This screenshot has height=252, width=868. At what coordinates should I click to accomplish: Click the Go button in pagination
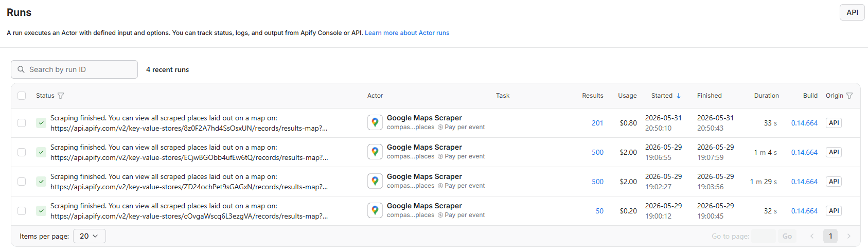point(787,236)
